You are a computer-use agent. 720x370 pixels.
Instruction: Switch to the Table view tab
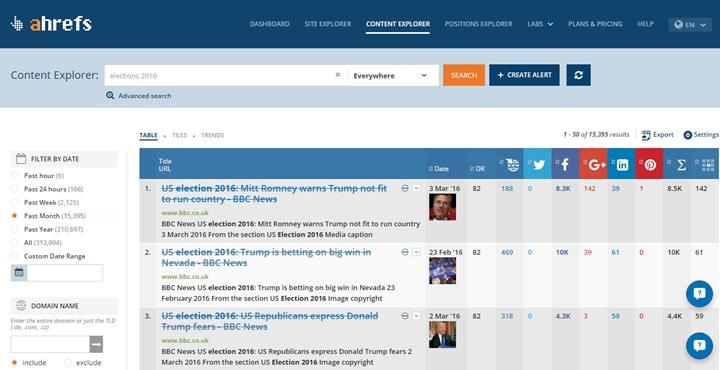148,135
